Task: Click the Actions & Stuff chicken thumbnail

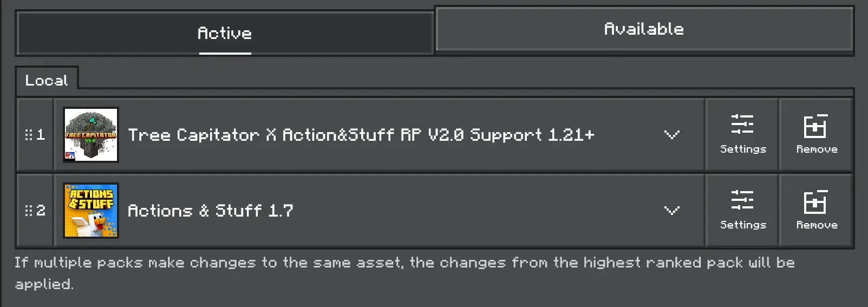Action: tap(91, 211)
